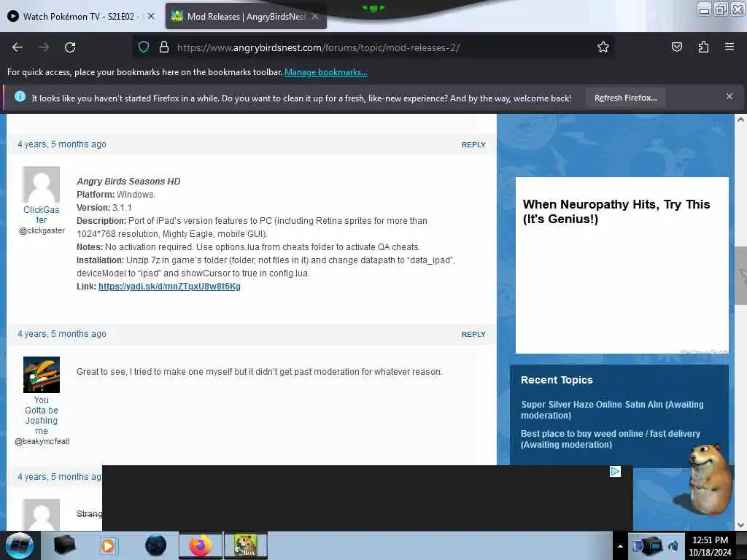Image resolution: width=747 pixels, height=560 pixels.
Task: Click the forward navigation arrow
Action: tap(44, 47)
